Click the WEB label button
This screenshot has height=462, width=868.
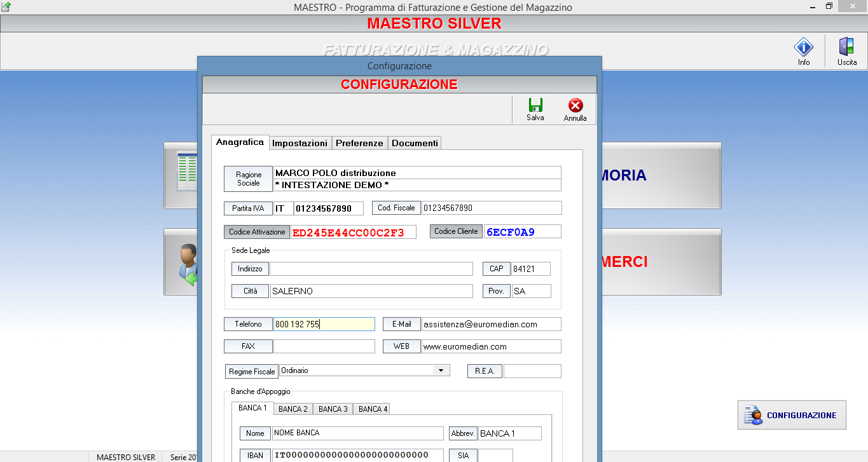point(401,346)
